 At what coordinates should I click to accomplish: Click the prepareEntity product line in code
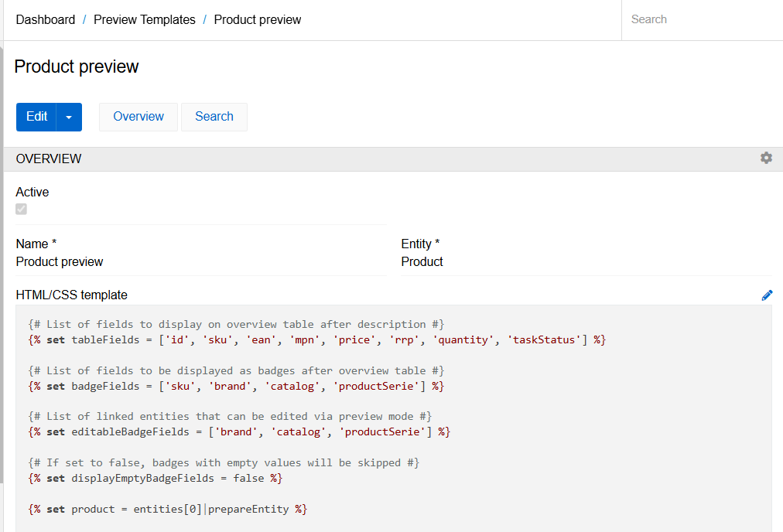[168, 509]
